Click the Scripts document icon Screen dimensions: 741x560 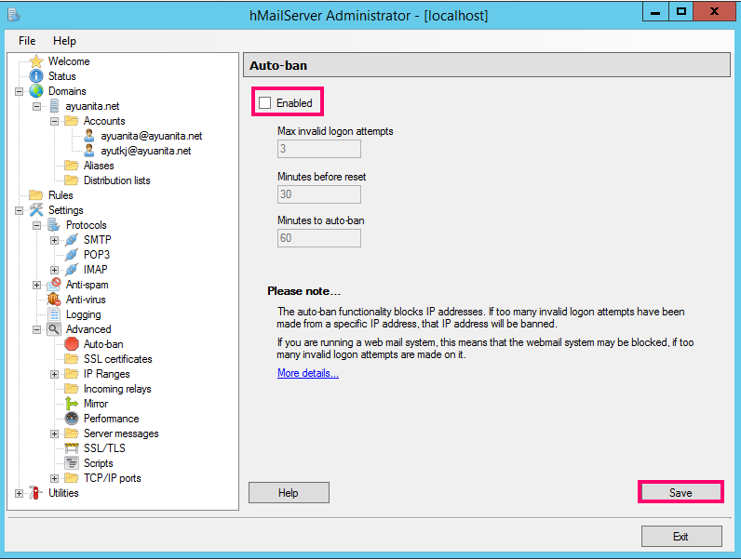coord(72,462)
